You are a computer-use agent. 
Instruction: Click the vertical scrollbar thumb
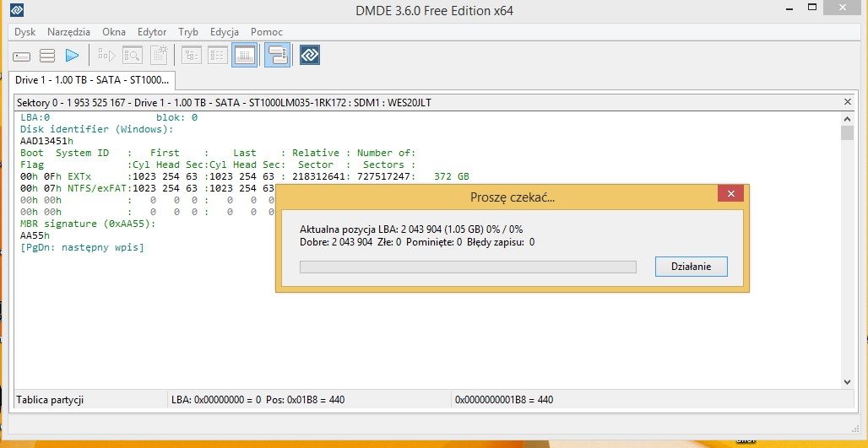tap(847, 132)
